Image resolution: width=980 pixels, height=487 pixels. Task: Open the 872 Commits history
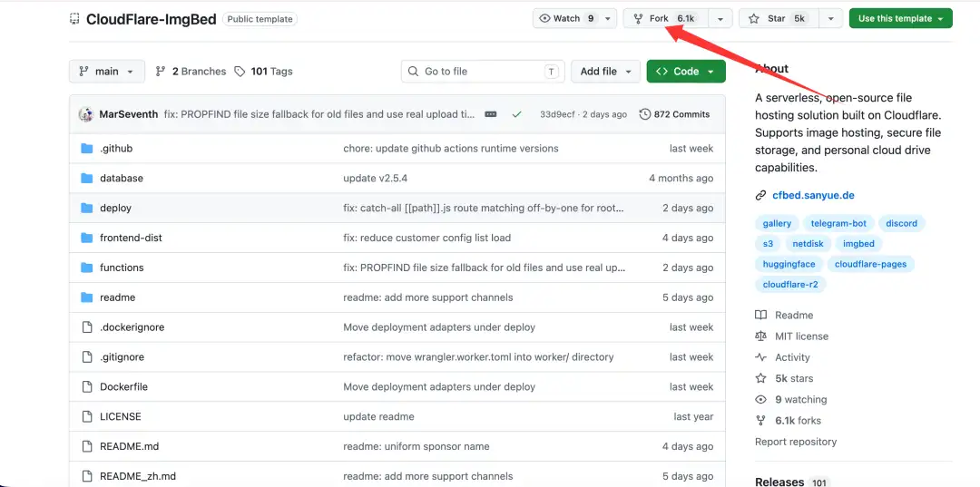tap(675, 114)
